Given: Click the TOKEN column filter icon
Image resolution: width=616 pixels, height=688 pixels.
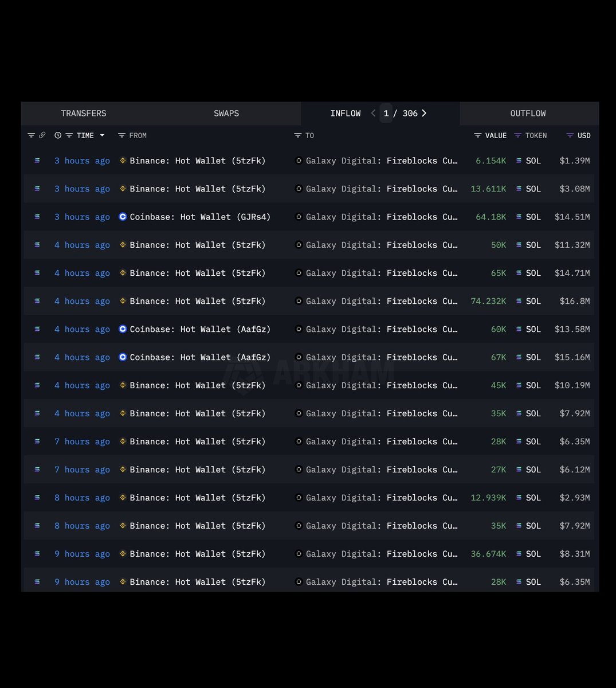Looking at the screenshot, I should pos(517,135).
